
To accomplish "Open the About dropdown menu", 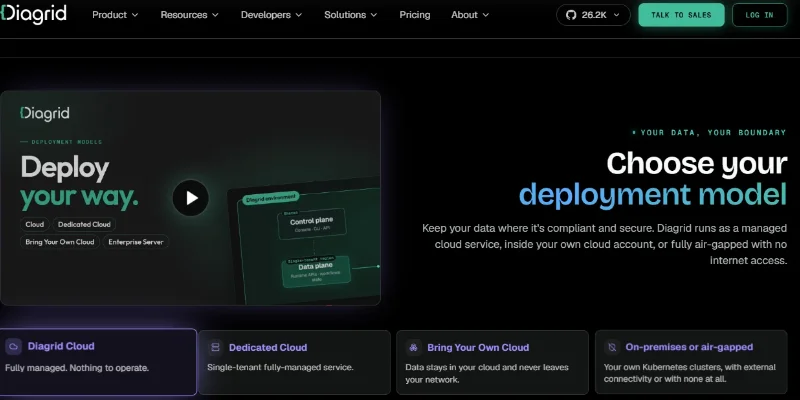I will coord(470,15).
